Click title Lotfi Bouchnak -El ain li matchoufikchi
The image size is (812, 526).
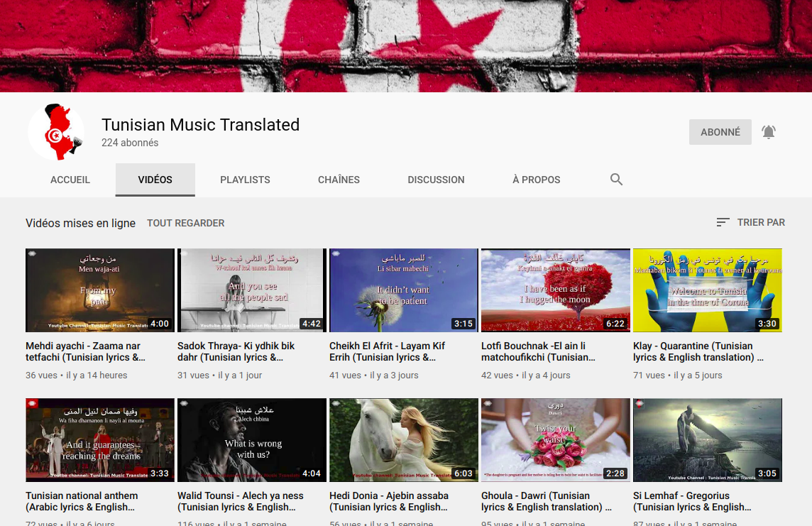[x=538, y=351]
